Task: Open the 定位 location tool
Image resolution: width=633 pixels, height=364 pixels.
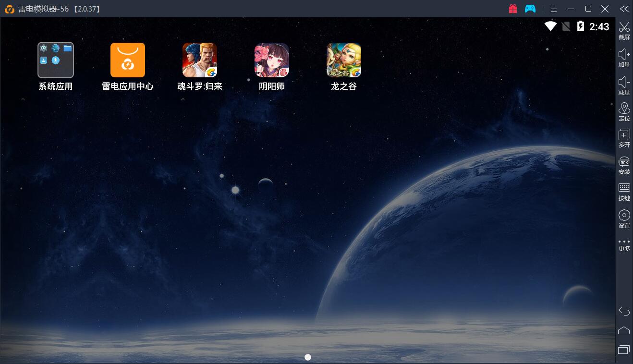Action: 624,111
